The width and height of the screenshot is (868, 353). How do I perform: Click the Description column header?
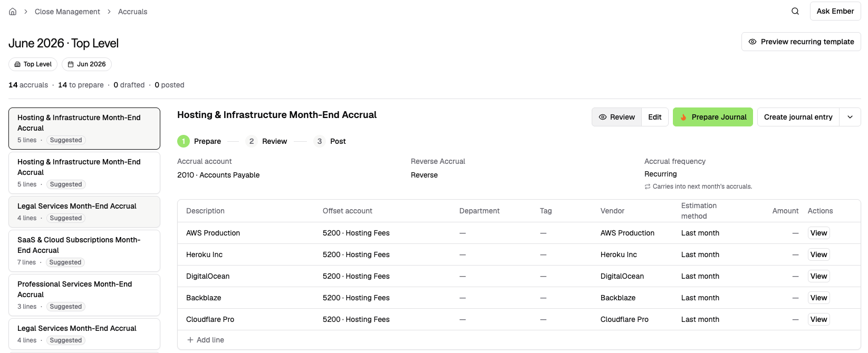[205, 211]
